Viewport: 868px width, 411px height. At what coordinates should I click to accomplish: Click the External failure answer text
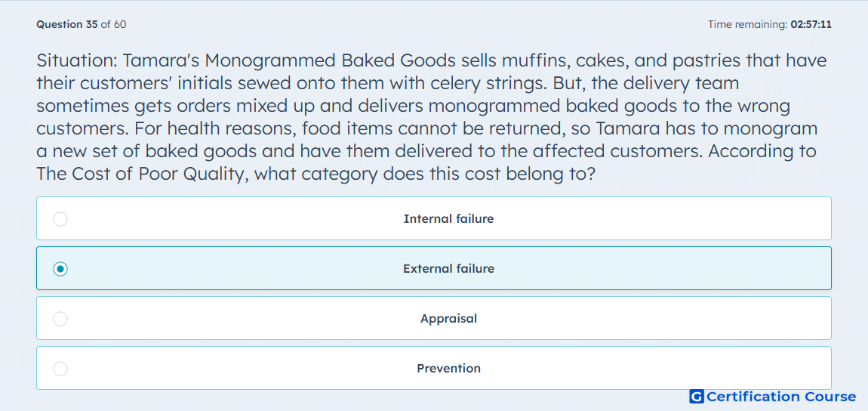448,269
